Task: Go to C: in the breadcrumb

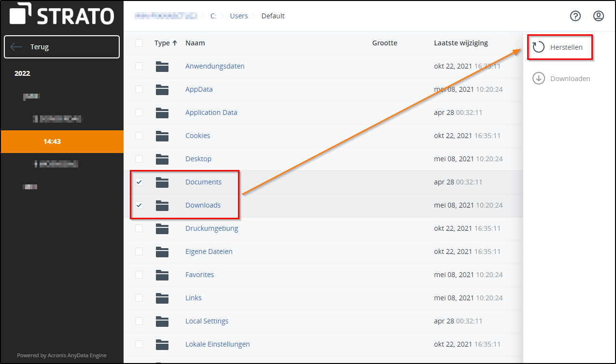Action: point(213,16)
